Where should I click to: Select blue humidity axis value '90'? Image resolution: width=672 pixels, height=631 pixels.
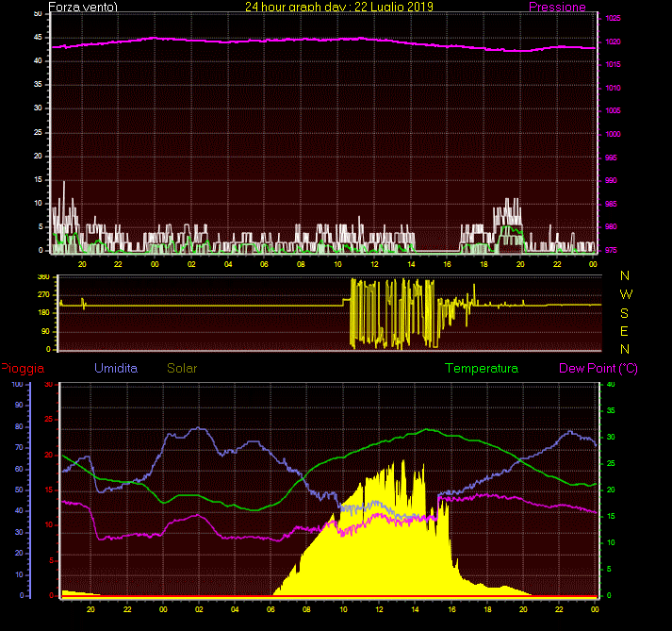coord(19,405)
